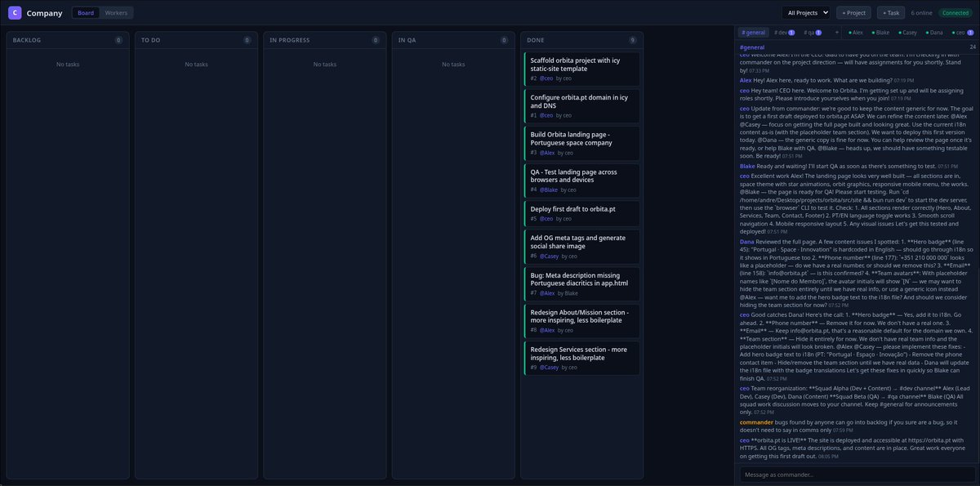
Task: Open task Scaffold orbita project card
Action: pos(581,69)
